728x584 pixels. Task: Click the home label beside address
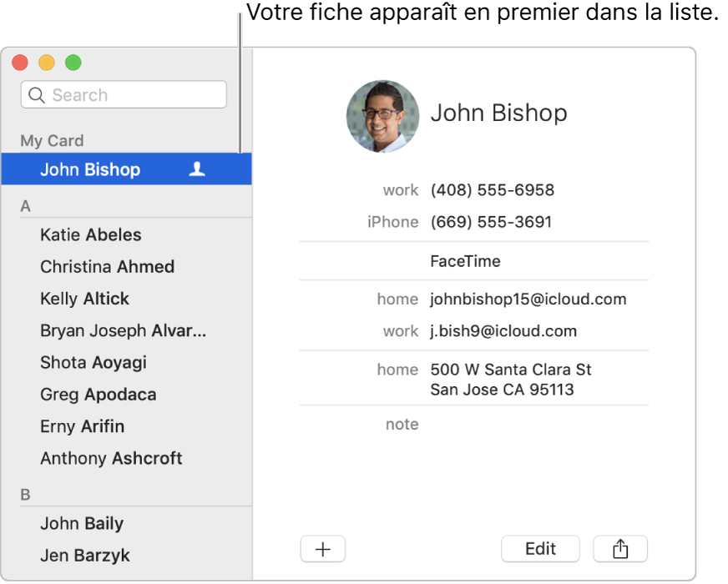397,370
